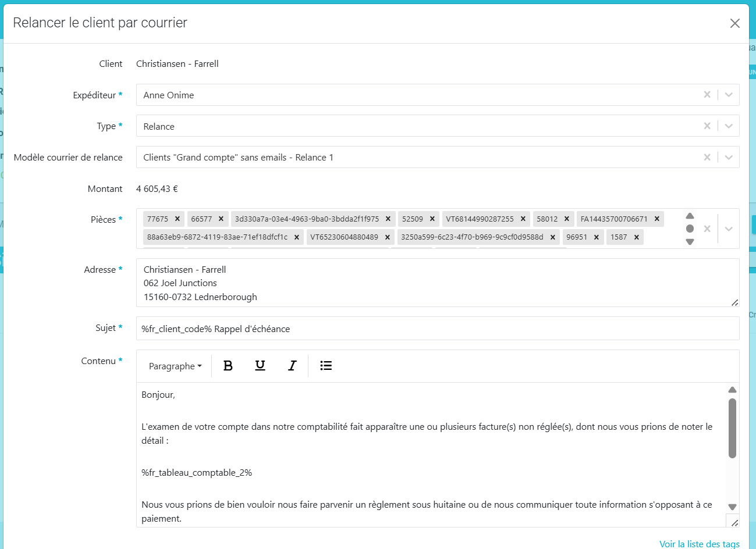Click the 'Bonjour,' line in the Contenu editor
756x549 pixels.
tap(158, 395)
